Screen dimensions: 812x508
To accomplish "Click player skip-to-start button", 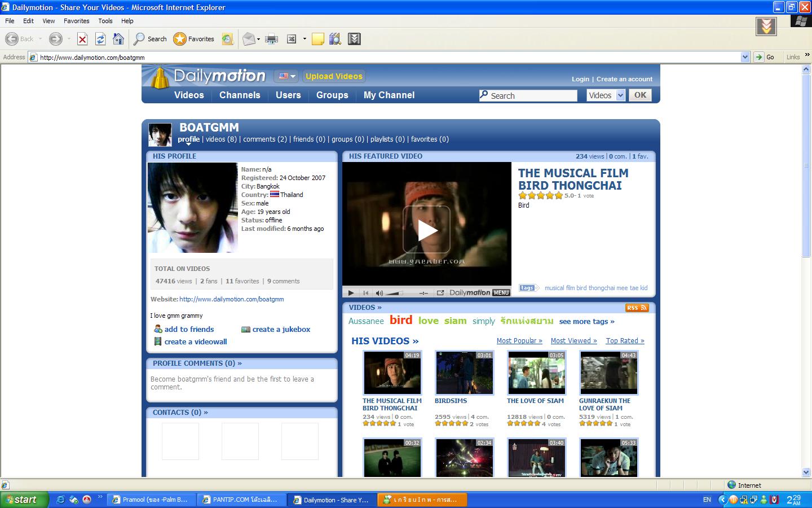I will 365,292.
